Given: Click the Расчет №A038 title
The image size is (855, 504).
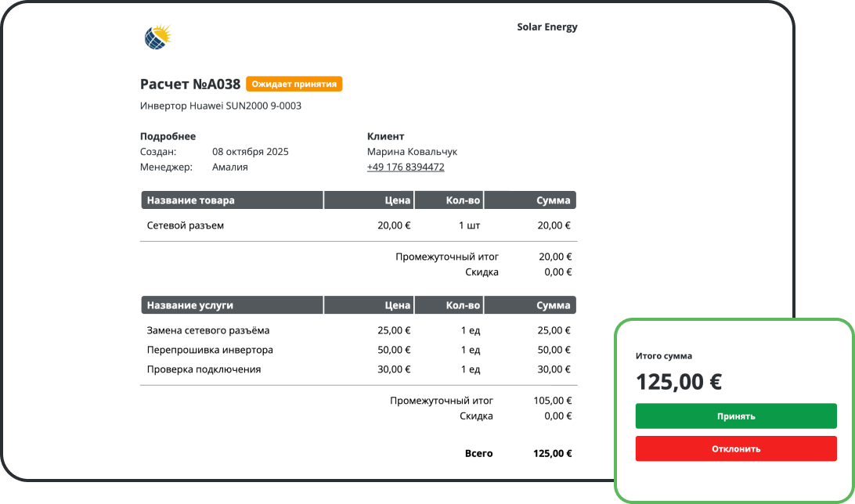Looking at the screenshot, I should point(190,85).
